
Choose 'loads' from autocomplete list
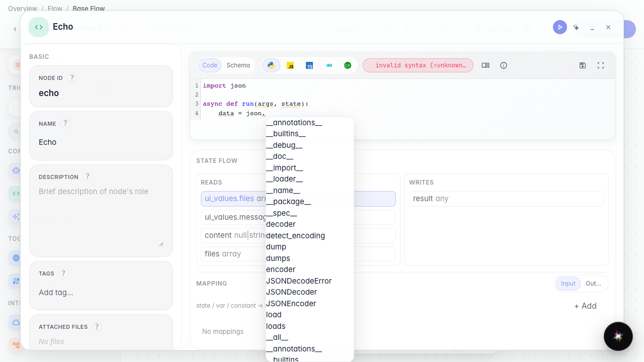pyautogui.click(x=309, y=326)
